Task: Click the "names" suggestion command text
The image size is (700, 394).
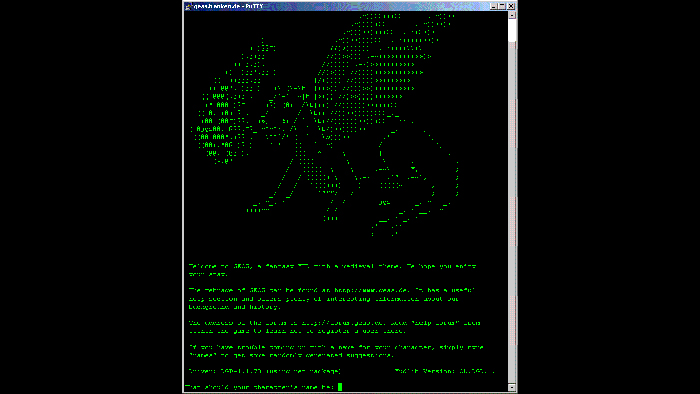Action: (204, 355)
